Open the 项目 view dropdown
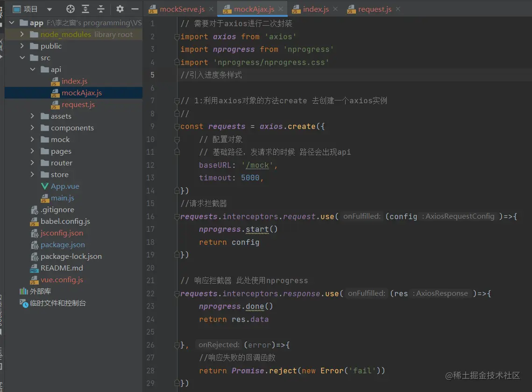The height and width of the screenshot is (392, 532). 50,9
